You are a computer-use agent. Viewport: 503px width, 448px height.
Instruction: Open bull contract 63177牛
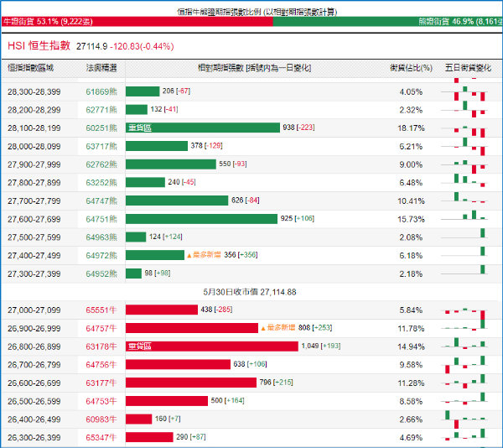pyautogui.click(x=101, y=383)
